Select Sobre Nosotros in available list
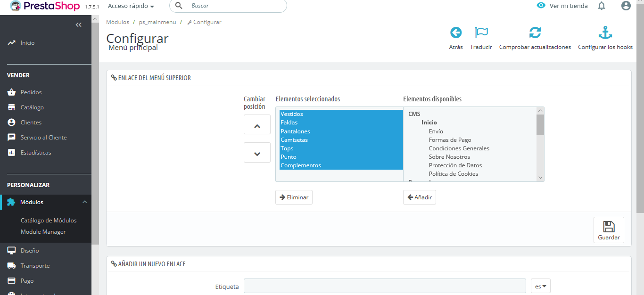 (x=449, y=157)
